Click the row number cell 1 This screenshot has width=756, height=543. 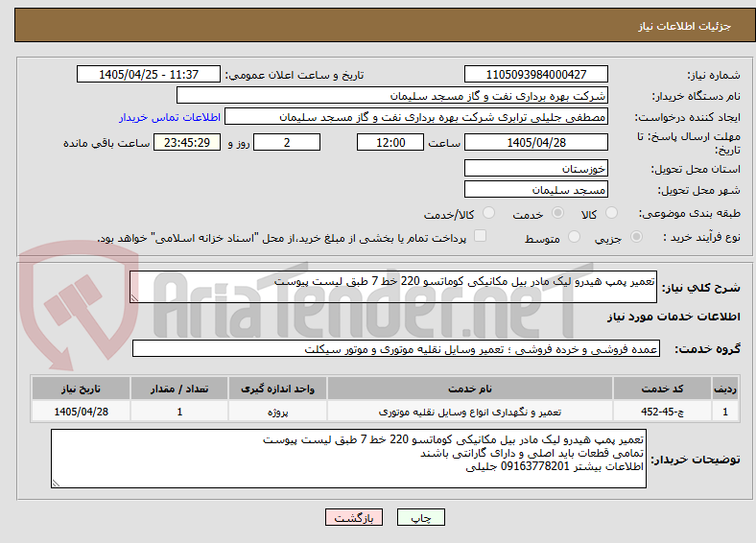coord(725,412)
